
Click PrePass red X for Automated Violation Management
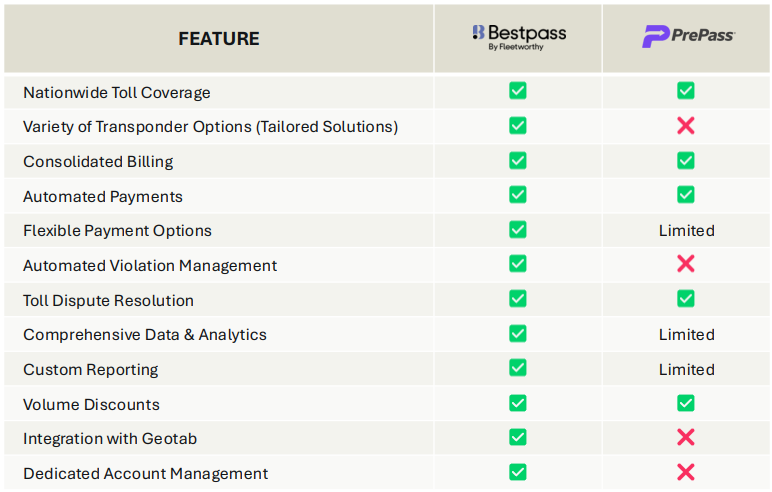(x=685, y=264)
